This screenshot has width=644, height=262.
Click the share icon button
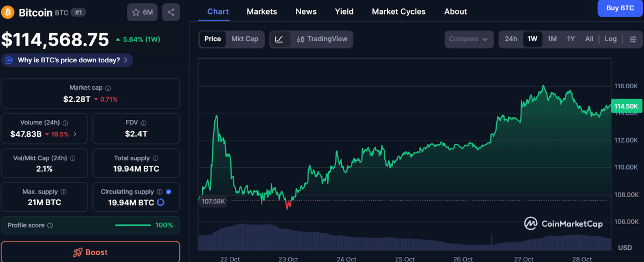coord(171,12)
